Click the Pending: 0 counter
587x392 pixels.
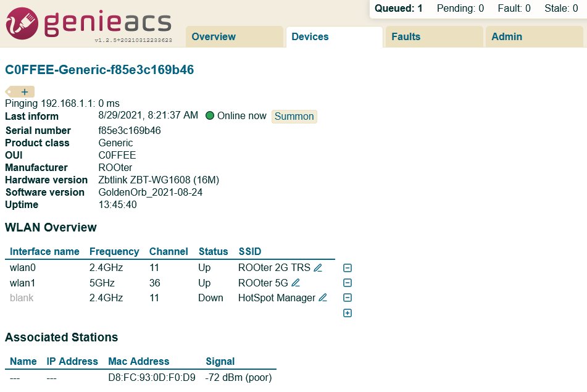pyautogui.click(x=460, y=8)
